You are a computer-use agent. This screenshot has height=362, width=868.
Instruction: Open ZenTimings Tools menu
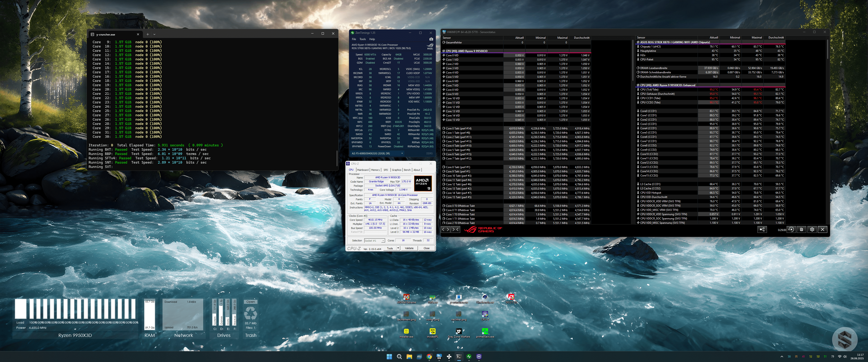[x=363, y=39]
